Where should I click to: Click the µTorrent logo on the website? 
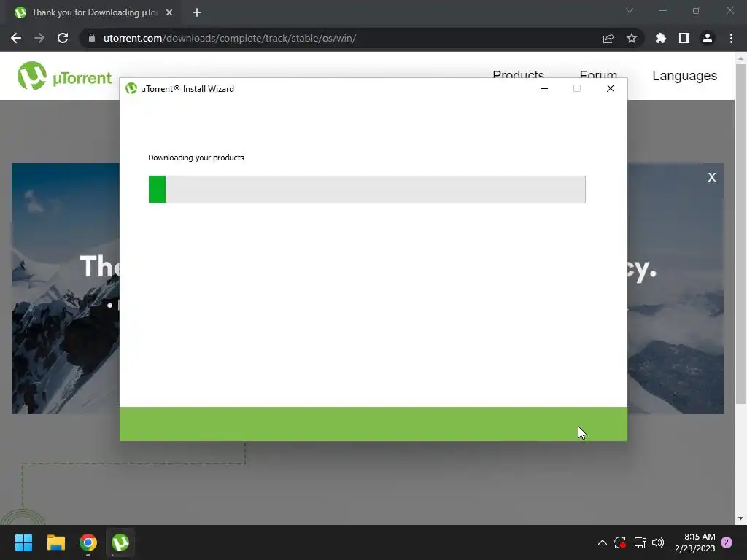pyautogui.click(x=65, y=76)
